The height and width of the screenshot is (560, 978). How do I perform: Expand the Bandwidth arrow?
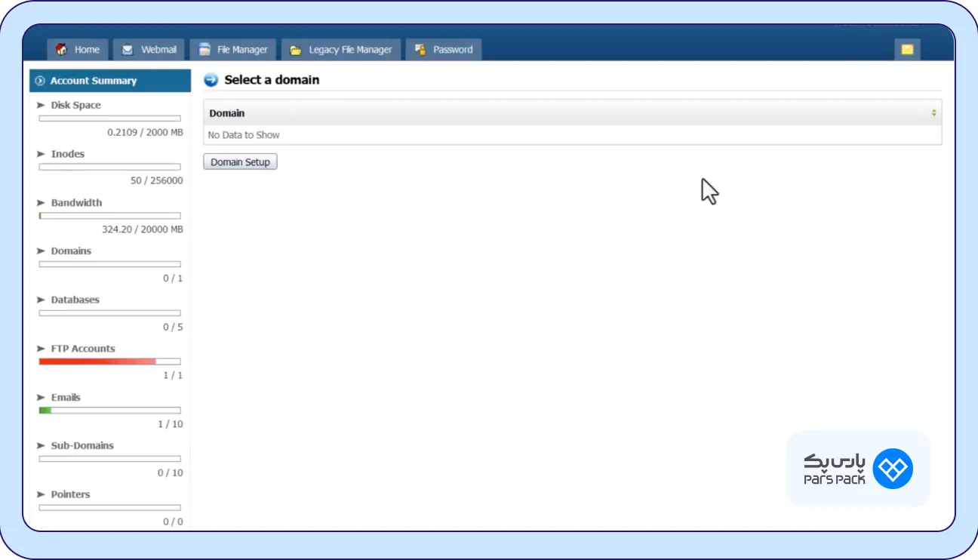pos(41,203)
